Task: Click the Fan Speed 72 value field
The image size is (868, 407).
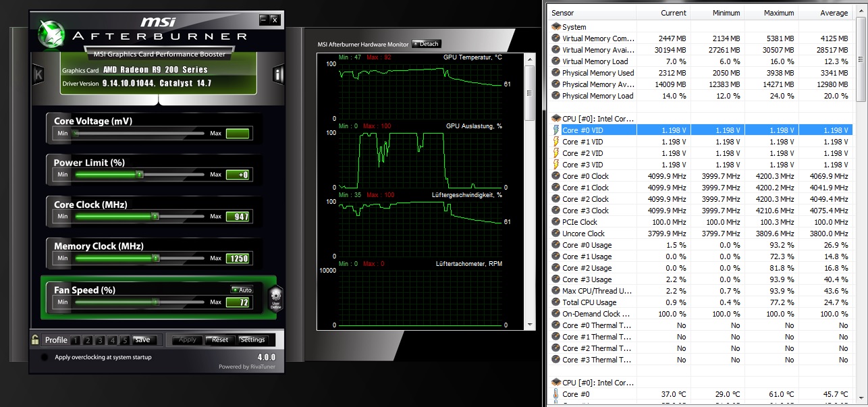Action: 238,302
